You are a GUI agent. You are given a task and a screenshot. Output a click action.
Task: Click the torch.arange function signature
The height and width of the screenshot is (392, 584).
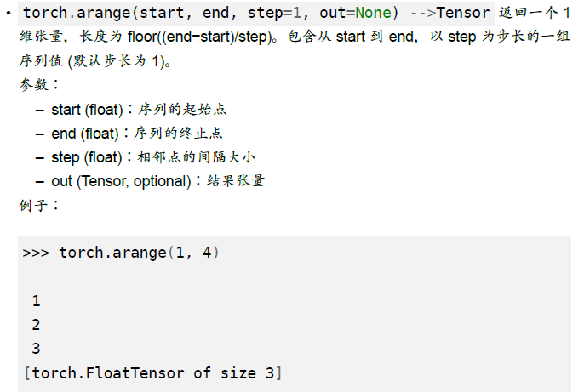(210, 13)
